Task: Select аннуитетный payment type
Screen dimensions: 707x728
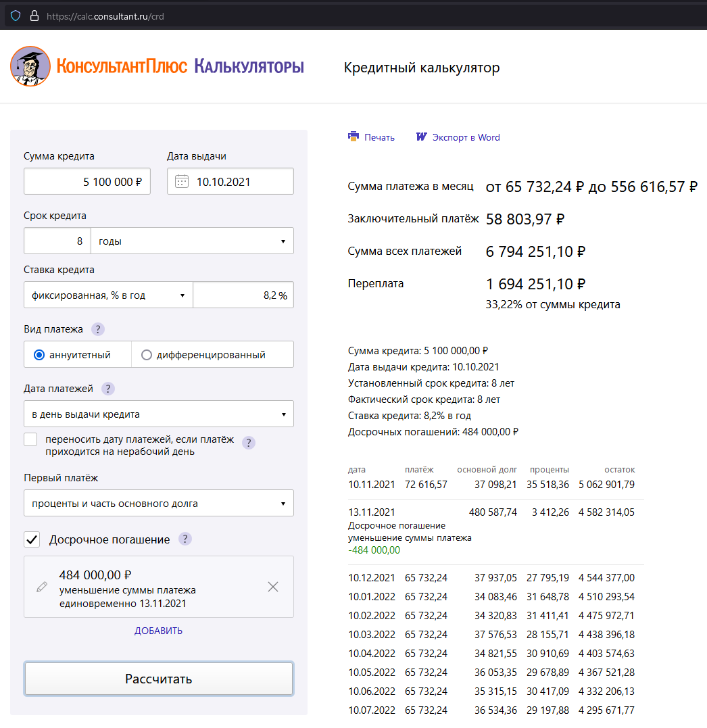Action: (39, 355)
